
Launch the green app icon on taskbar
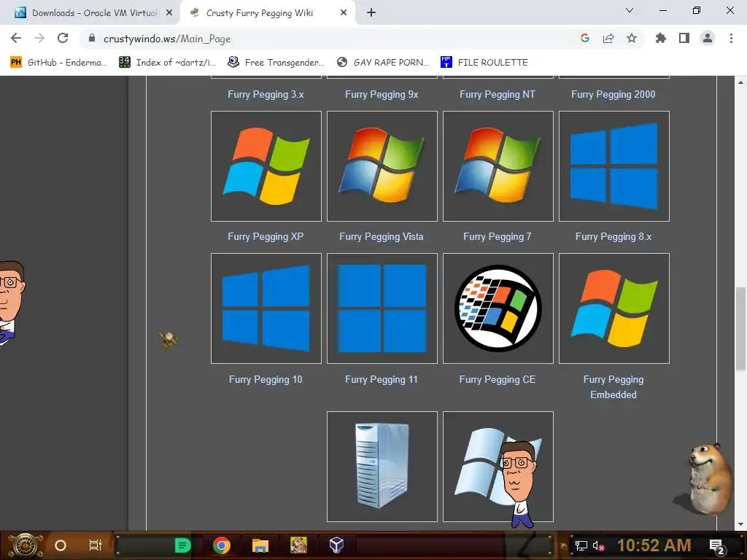pyautogui.click(x=182, y=545)
